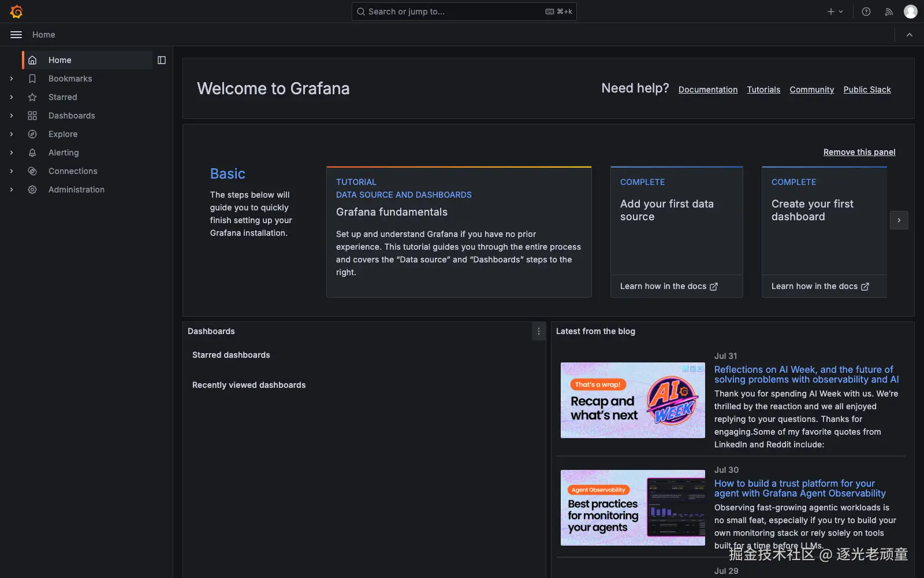Click the external link icon under Add your first data source
This screenshot has height=578, width=924.
point(714,287)
